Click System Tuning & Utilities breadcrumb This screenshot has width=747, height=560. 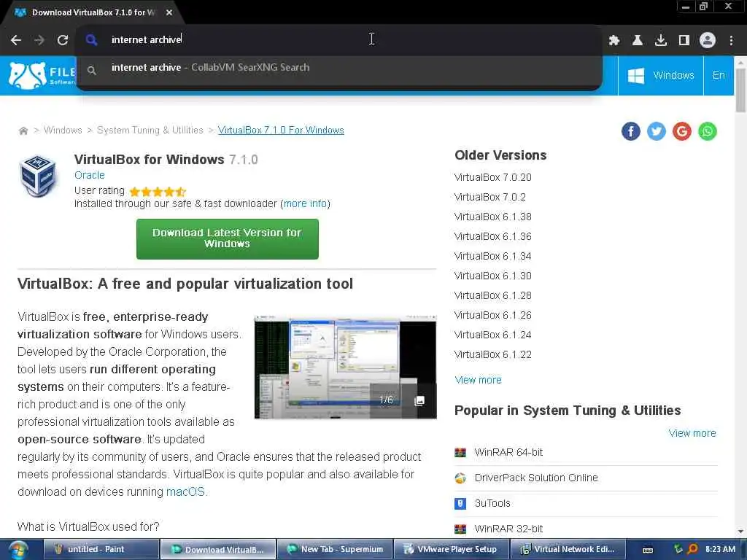pyautogui.click(x=150, y=130)
